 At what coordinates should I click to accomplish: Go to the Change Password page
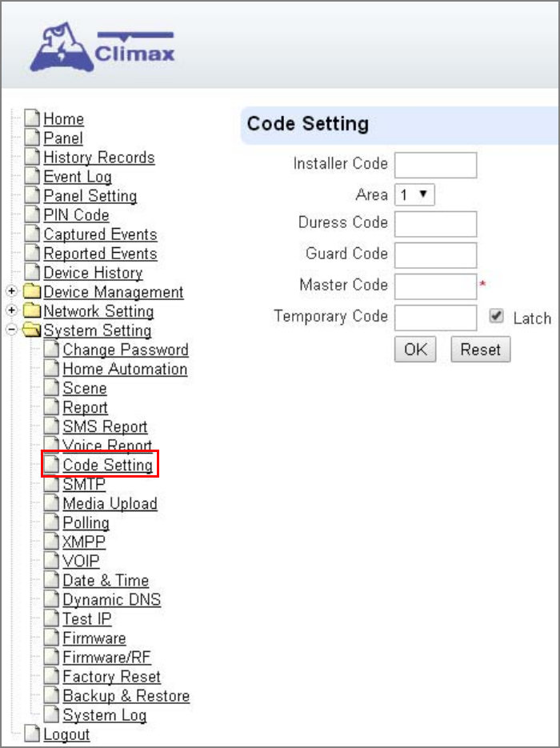(126, 350)
